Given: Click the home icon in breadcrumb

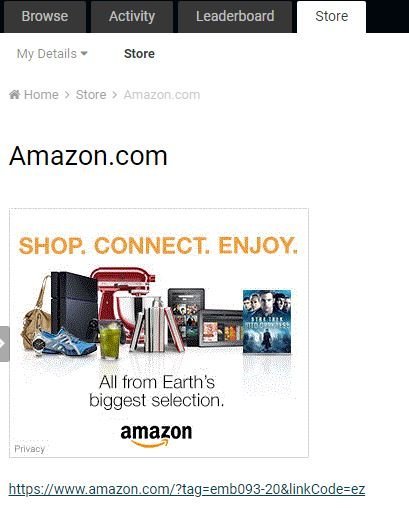Looking at the screenshot, I should (x=15, y=95).
